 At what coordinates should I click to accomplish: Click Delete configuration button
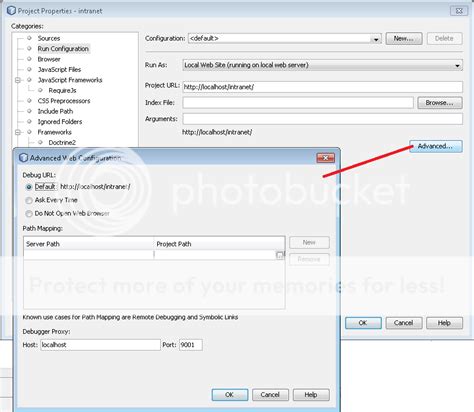pyautogui.click(x=444, y=39)
